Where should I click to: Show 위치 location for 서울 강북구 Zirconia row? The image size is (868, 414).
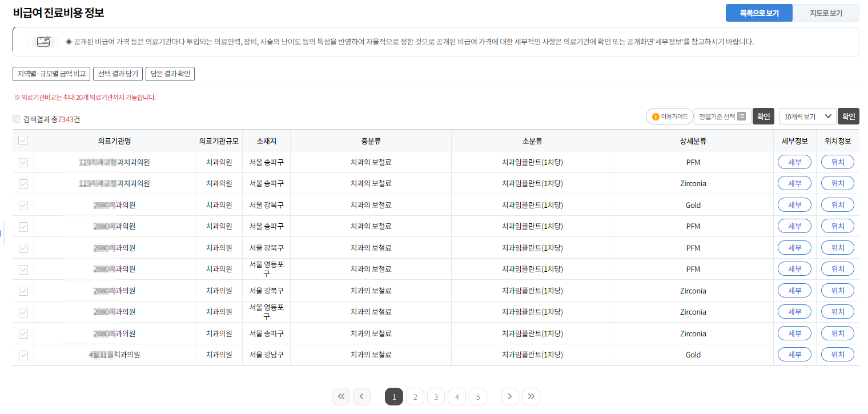point(838,291)
